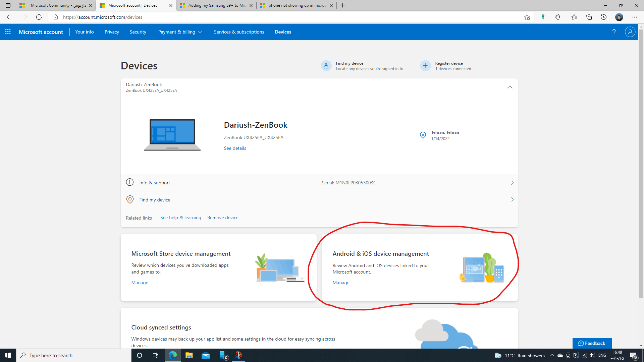
Task: Click the Find my device person icon
Action: pos(326,66)
